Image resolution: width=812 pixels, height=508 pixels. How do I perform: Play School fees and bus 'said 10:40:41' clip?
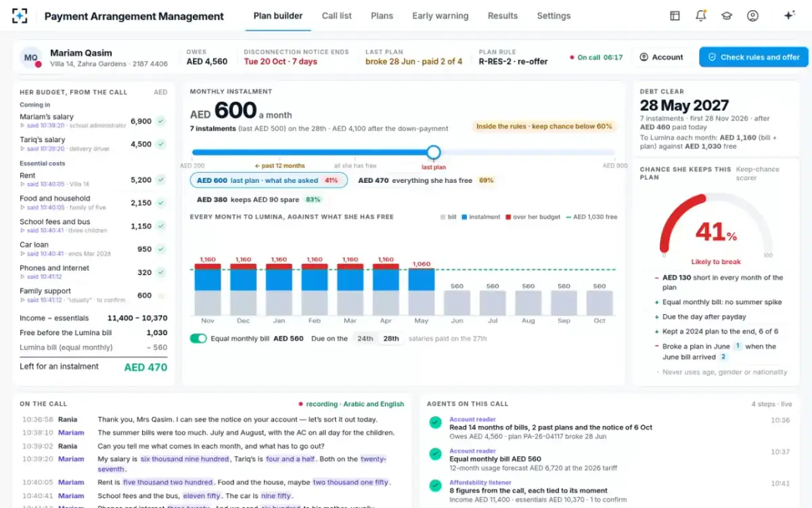[x=42, y=230]
